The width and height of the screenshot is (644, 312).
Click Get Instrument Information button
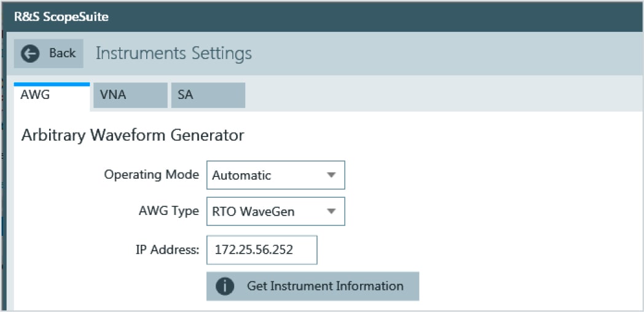point(313,286)
